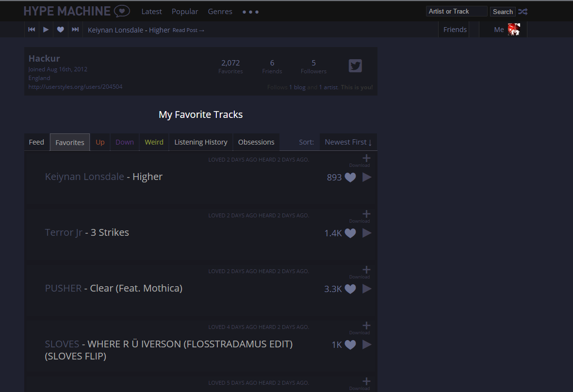The width and height of the screenshot is (573, 392).
Task: Open the Newest First sort dropdown
Action: click(x=348, y=142)
